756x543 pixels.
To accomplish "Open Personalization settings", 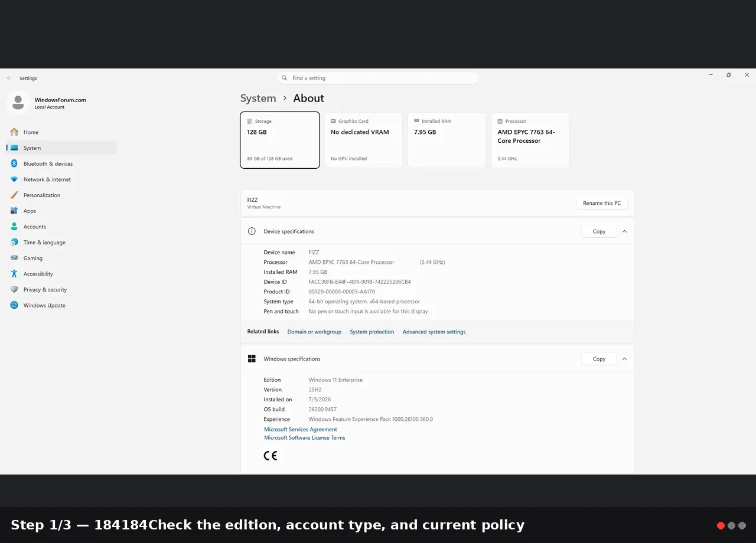I will pyautogui.click(x=61, y=195).
